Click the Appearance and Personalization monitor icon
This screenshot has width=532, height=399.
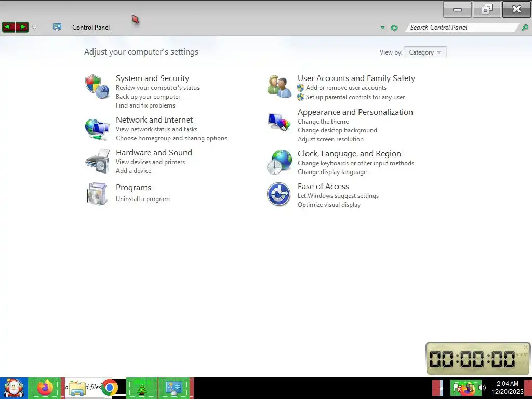pyautogui.click(x=279, y=122)
